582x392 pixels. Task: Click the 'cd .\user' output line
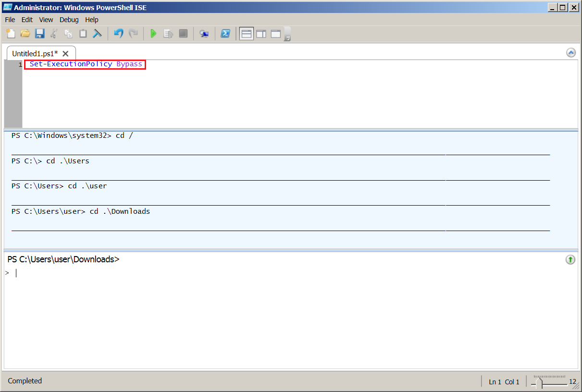click(x=59, y=186)
